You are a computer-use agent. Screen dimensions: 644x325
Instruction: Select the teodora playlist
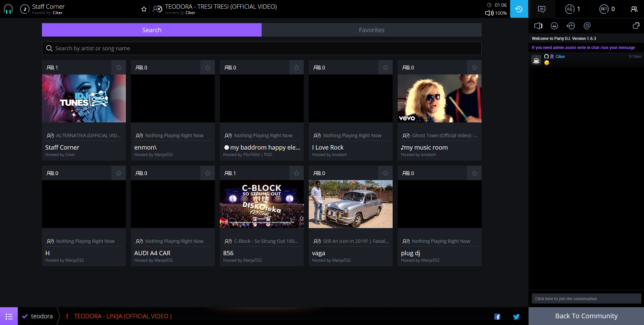click(x=42, y=316)
